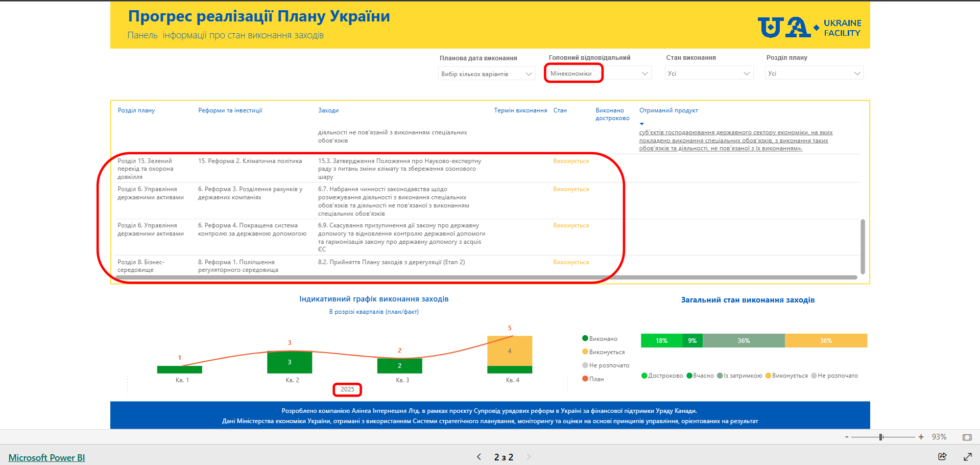The width and height of the screenshot is (980, 465).
Task: Click the sort arrow under Отриманий продукт
Action: click(x=642, y=124)
